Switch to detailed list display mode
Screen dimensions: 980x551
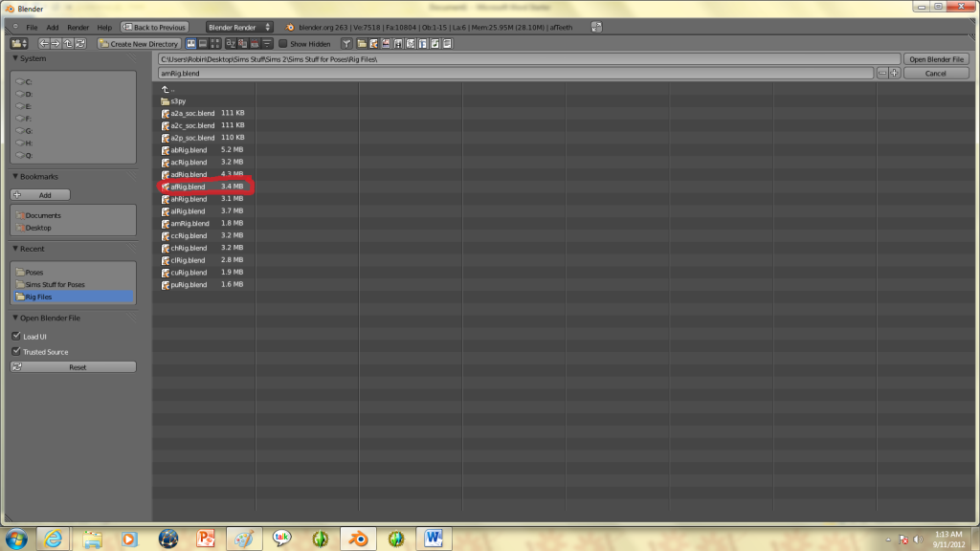(x=203, y=44)
